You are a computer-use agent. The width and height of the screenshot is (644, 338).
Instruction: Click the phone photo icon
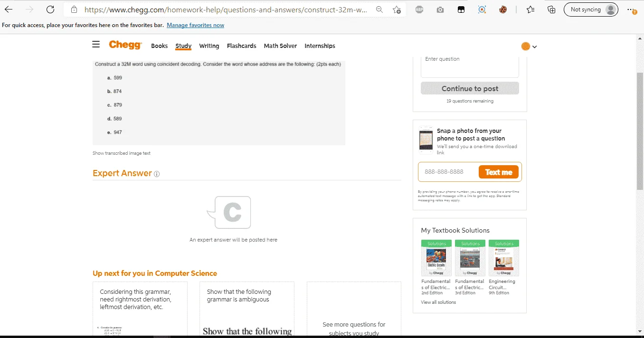426,140
